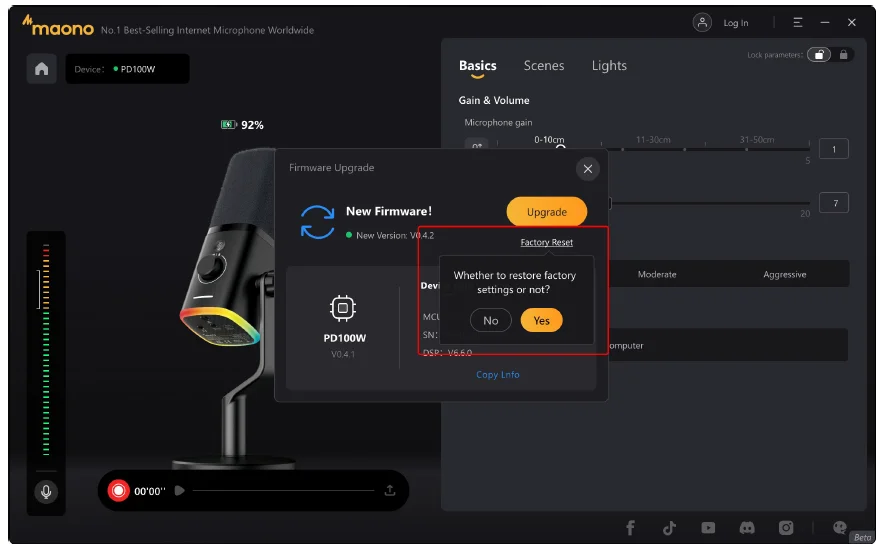891x553 pixels.
Task: Confirm factory reset with Yes button
Action: click(541, 321)
